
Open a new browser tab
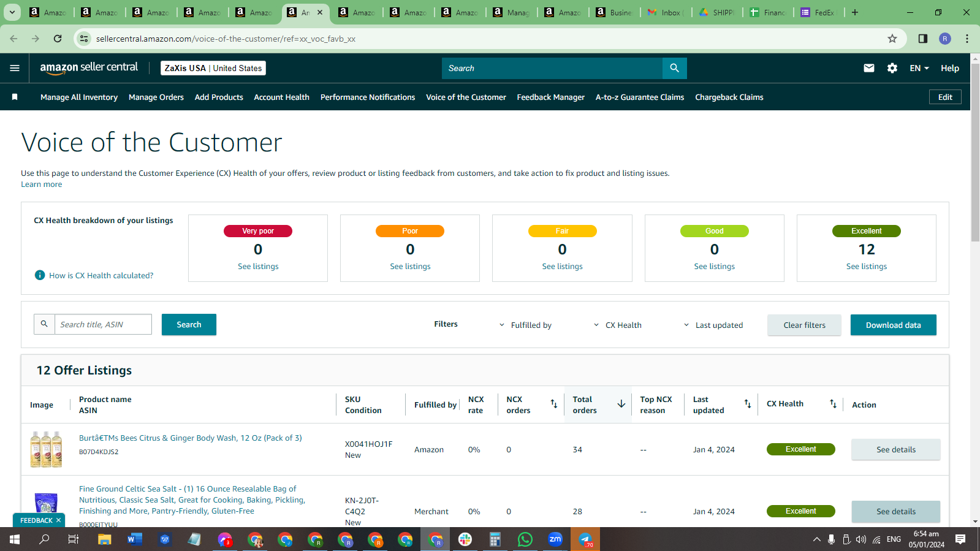pos(855,12)
